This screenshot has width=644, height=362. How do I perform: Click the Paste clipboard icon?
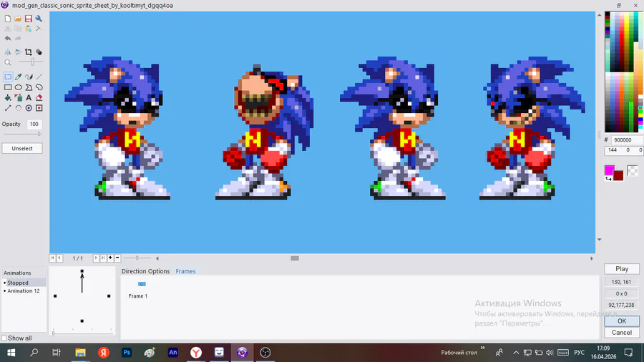pos(29,29)
